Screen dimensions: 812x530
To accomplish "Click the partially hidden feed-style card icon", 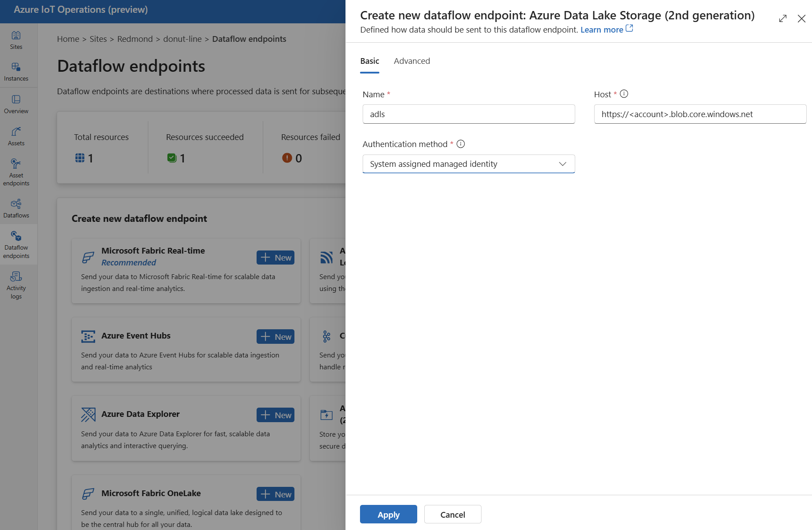I will click(x=327, y=258).
